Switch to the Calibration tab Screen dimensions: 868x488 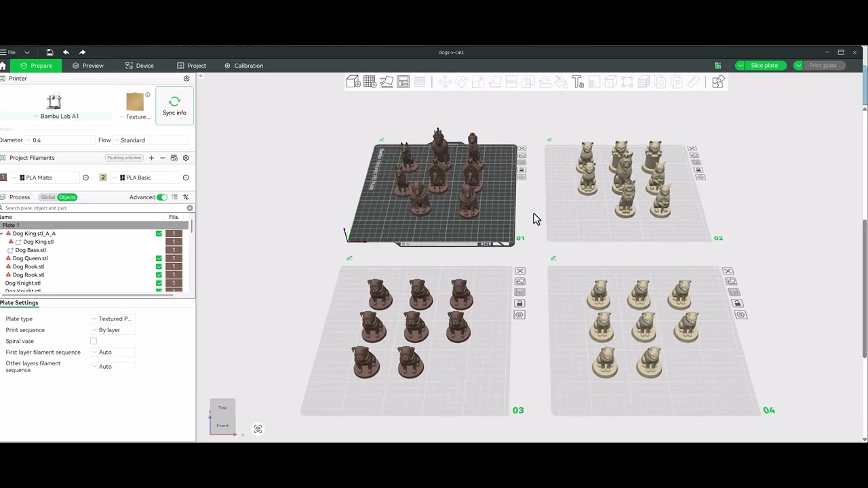(x=244, y=66)
